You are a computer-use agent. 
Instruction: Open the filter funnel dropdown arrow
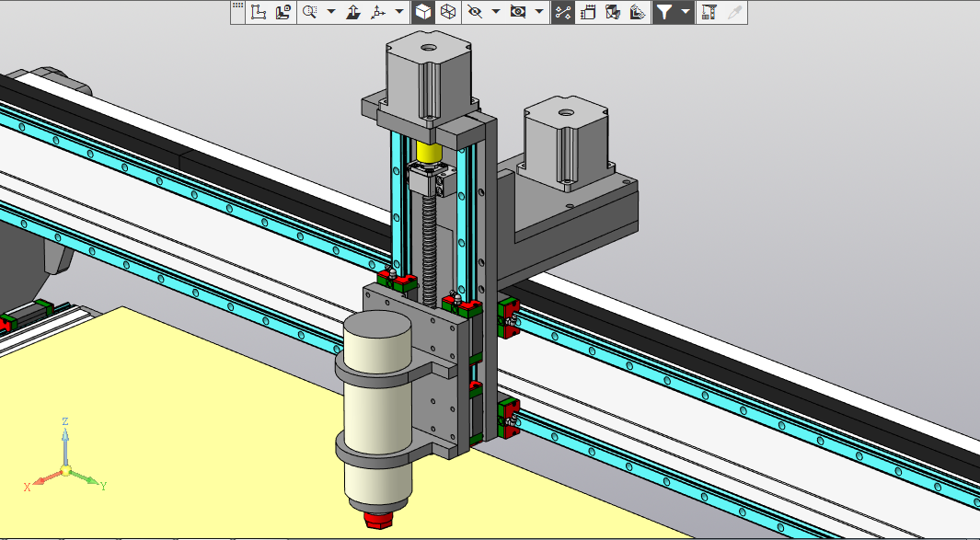click(686, 12)
